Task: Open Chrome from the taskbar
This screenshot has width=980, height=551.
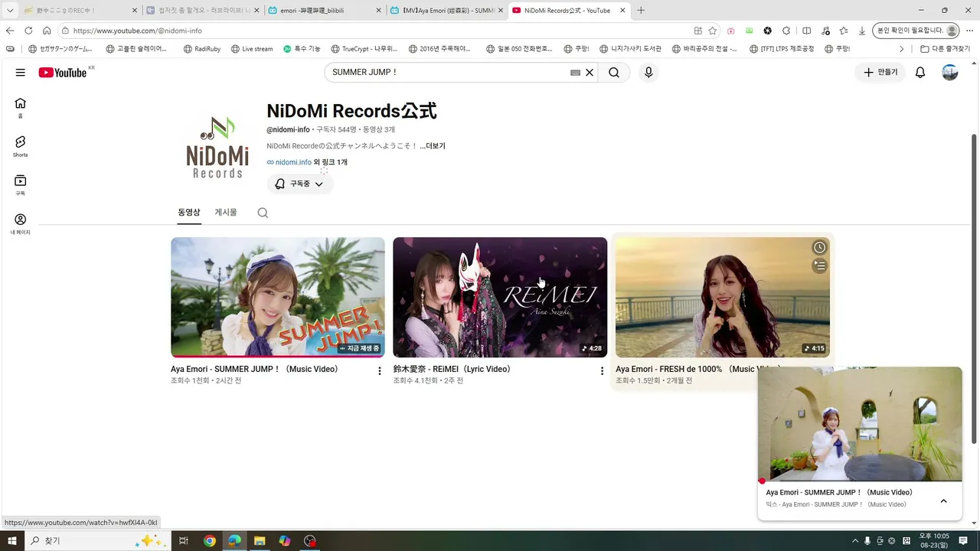Action: [x=210, y=541]
